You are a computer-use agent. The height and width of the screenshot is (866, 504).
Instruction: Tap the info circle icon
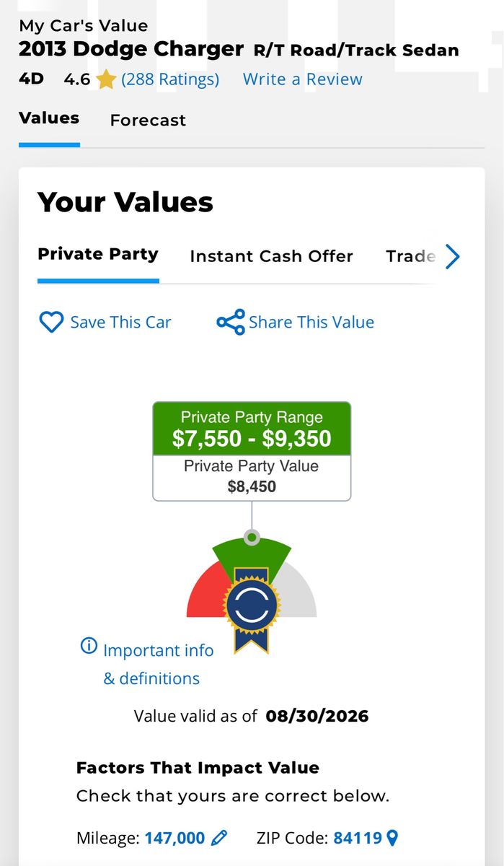tap(89, 646)
